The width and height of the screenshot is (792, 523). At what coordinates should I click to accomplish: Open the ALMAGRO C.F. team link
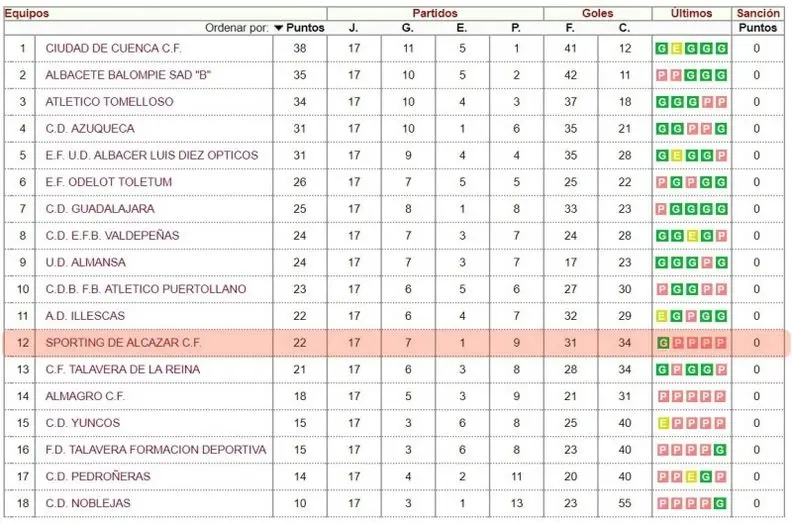tap(86, 396)
